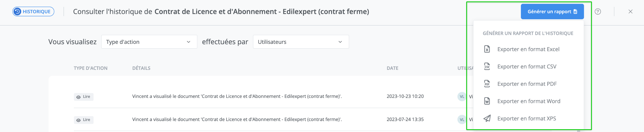Click the CSV file icon
The height and width of the screenshot is (132, 644).
(x=487, y=66)
